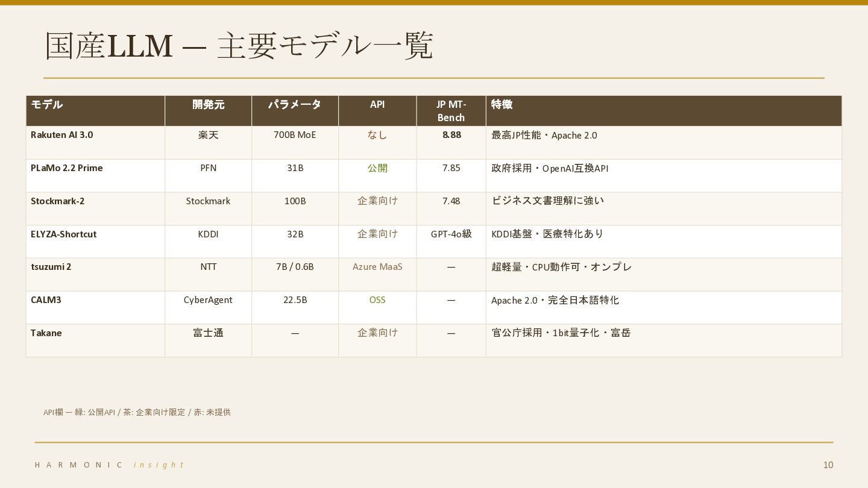Click the slide title 国産LLM — 主要モデル一覧
This screenshot has width=868, height=488.
[x=239, y=46]
